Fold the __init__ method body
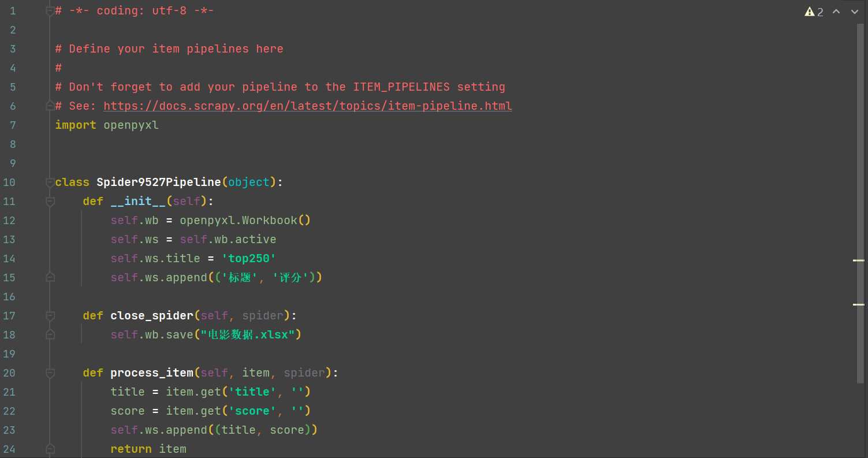 50,201
